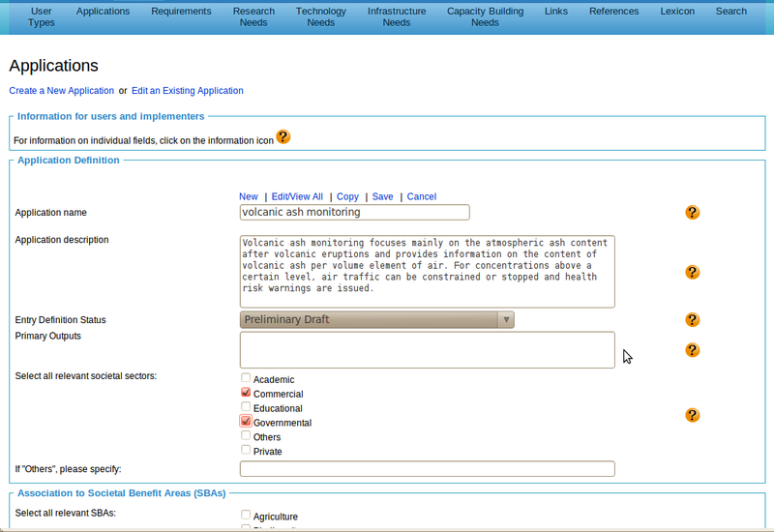Viewport: 774px width, 532px height.
Task: Open the Requirements menu tab
Action: (181, 12)
